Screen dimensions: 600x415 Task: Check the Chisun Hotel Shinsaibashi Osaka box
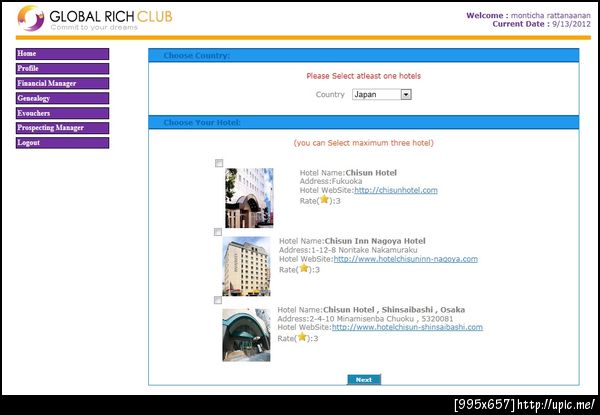click(x=218, y=300)
